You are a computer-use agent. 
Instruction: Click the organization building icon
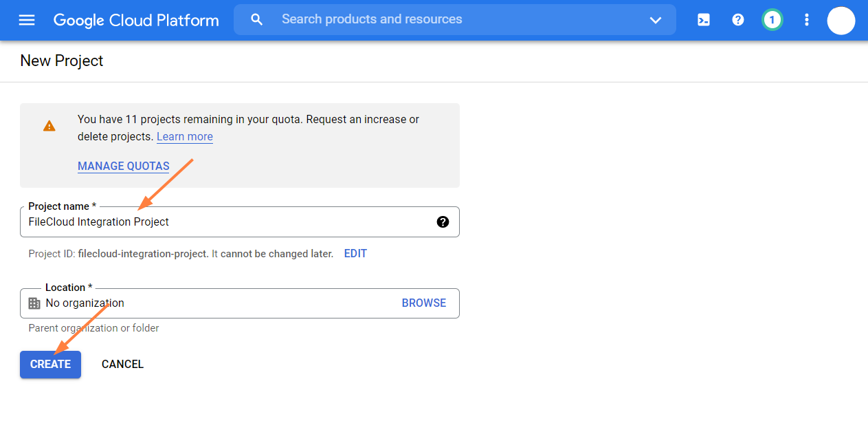pyautogui.click(x=34, y=303)
